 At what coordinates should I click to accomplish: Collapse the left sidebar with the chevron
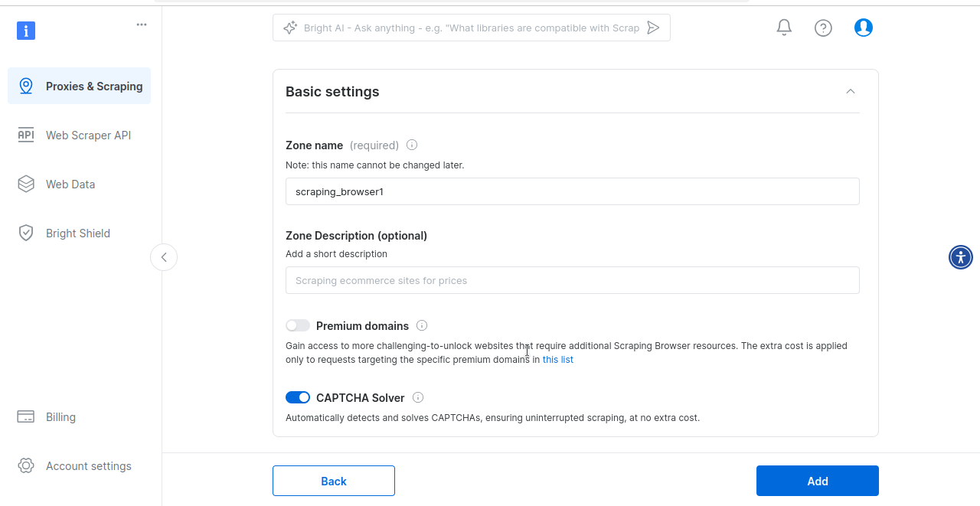[163, 257]
